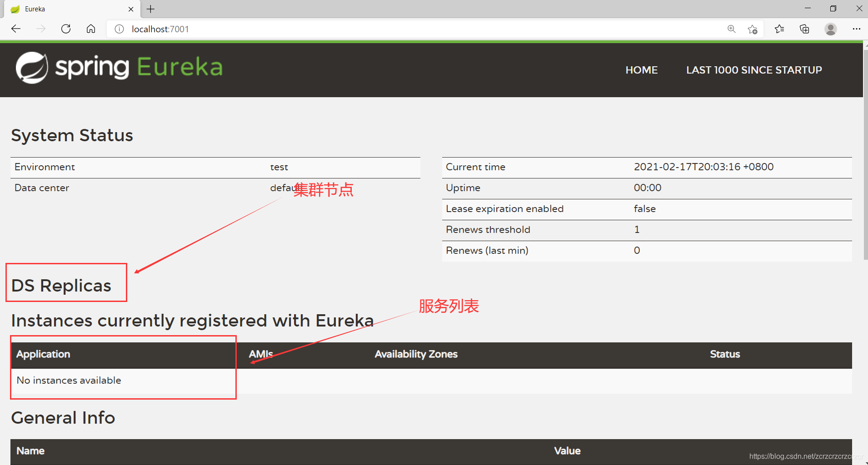Add this page to favorites star
Image resolution: width=868 pixels, height=465 pixels.
(x=753, y=29)
